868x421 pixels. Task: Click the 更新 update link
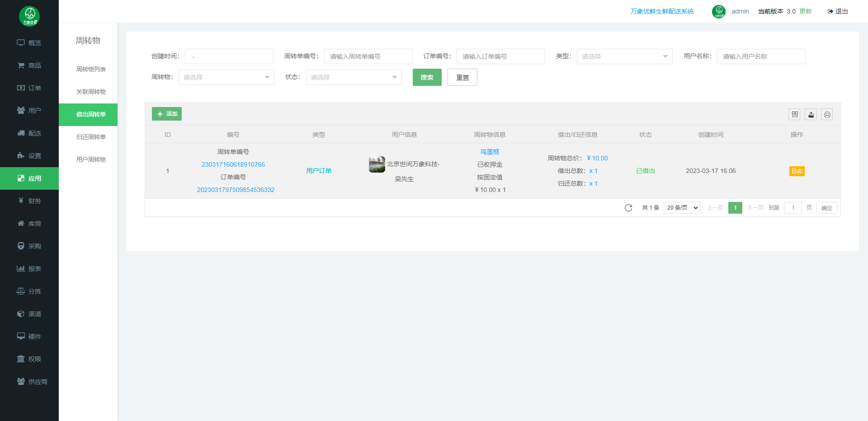tap(806, 11)
